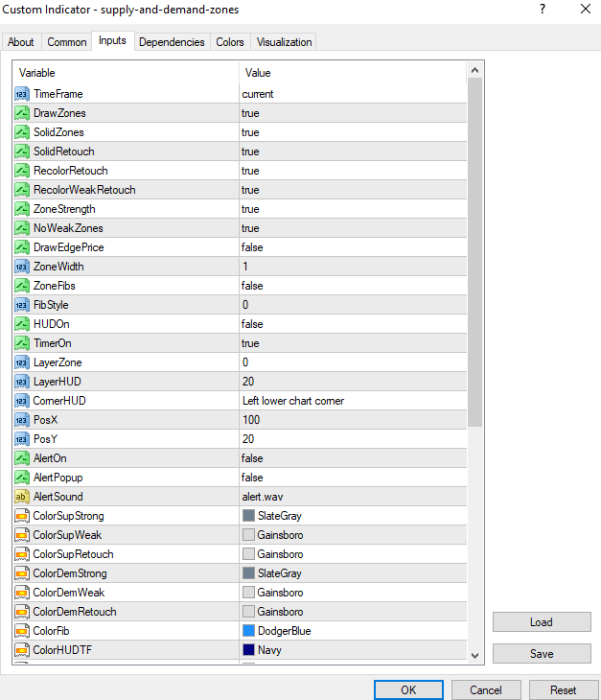The height and width of the screenshot is (700, 601).
Task: Click the integer icon beside PosX
Action: click(22, 421)
